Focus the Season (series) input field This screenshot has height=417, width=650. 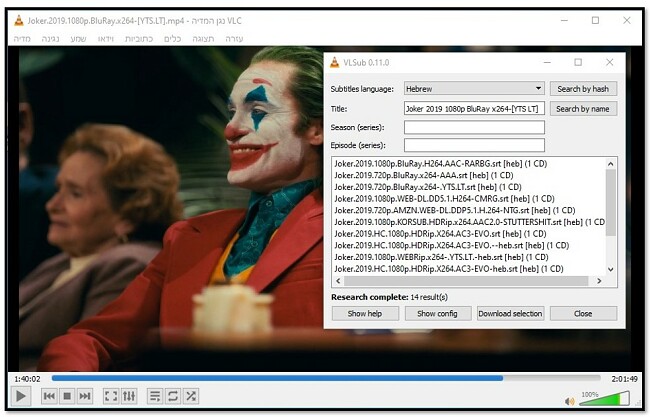coord(474,127)
